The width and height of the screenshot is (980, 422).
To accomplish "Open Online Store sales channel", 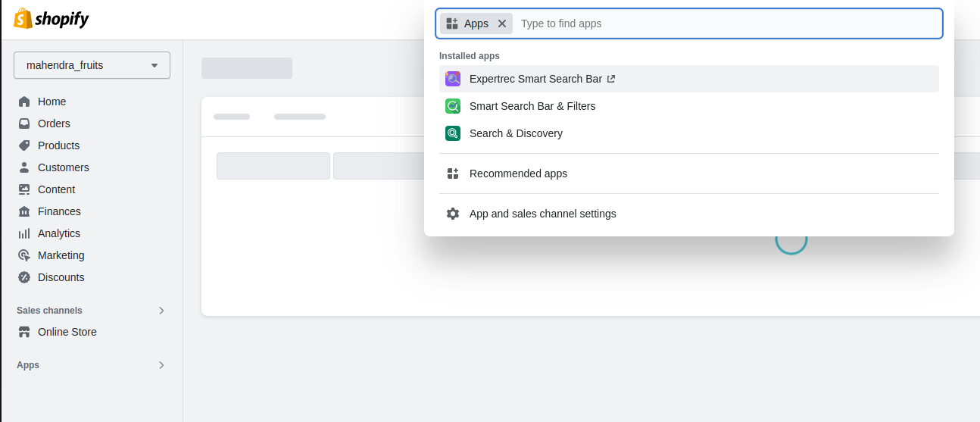I will tap(67, 332).
